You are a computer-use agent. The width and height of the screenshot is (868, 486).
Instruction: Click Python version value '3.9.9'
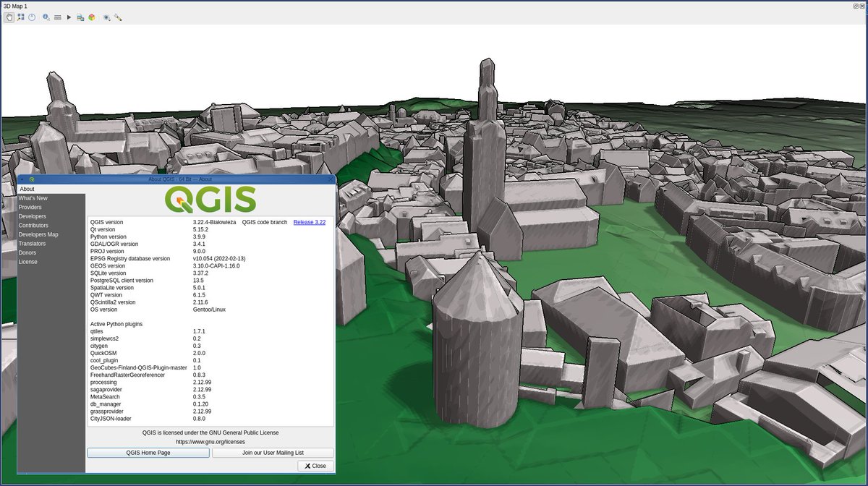click(199, 236)
